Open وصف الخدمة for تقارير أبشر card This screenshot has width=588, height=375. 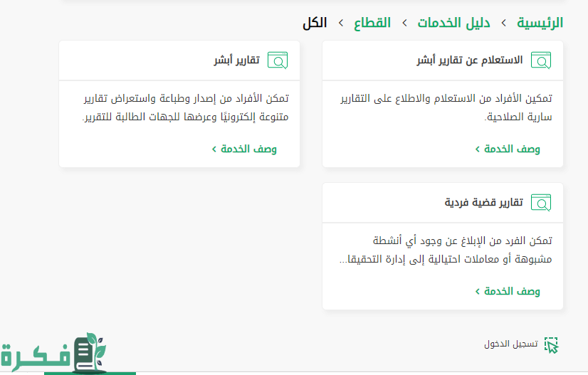coord(244,149)
